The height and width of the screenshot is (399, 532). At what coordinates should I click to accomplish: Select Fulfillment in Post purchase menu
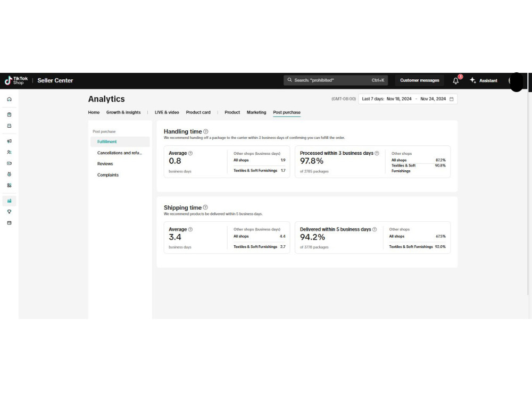[x=120, y=142]
